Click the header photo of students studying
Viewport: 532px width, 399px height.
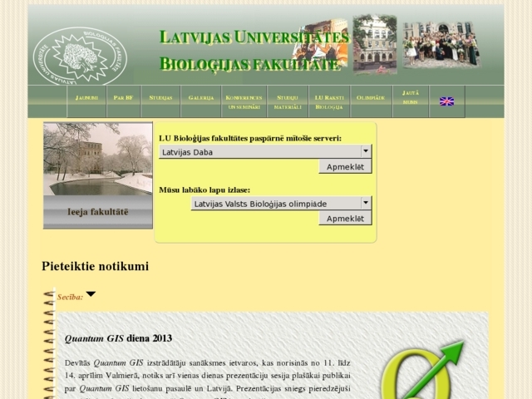[320, 43]
